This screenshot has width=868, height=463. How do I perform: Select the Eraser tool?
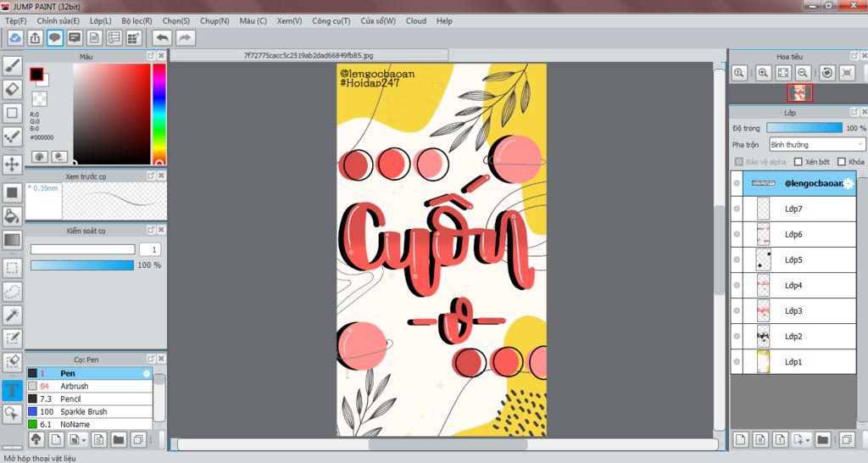coord(12,89)
